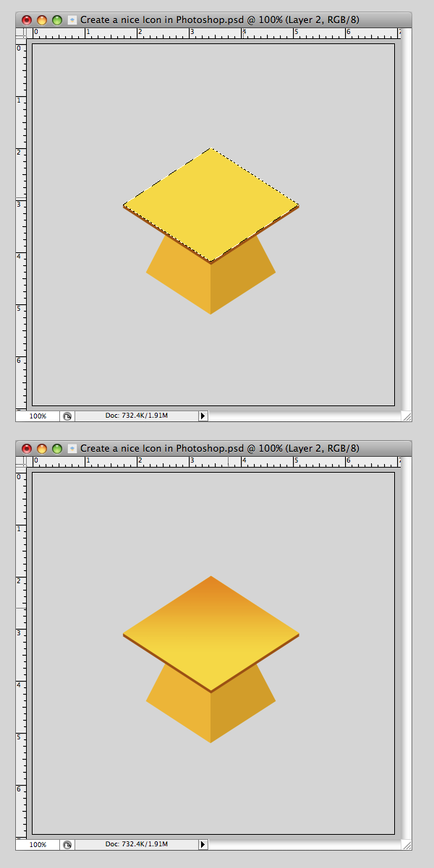Image resolution: width=434 pixels, height=868 pixels.
Task: Click the orange-to-yellow gradient diamond shape
Action: click(x=211, y=633)
